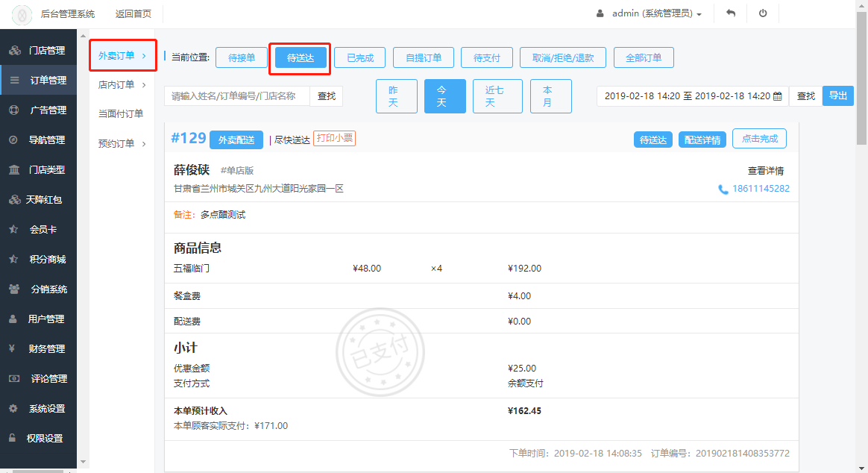The image size is (868, 473).
Task: Click the 订单管理 list icon
Action: [x=15, y=81]
